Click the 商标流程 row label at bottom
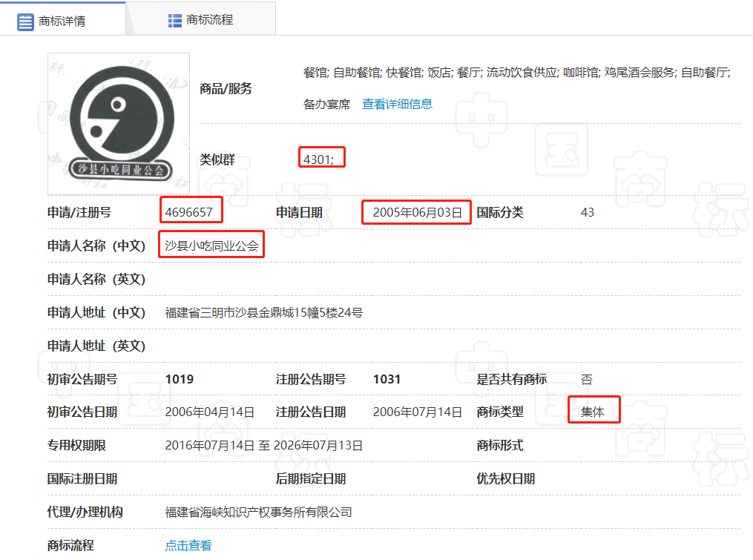 coord(70,546)
